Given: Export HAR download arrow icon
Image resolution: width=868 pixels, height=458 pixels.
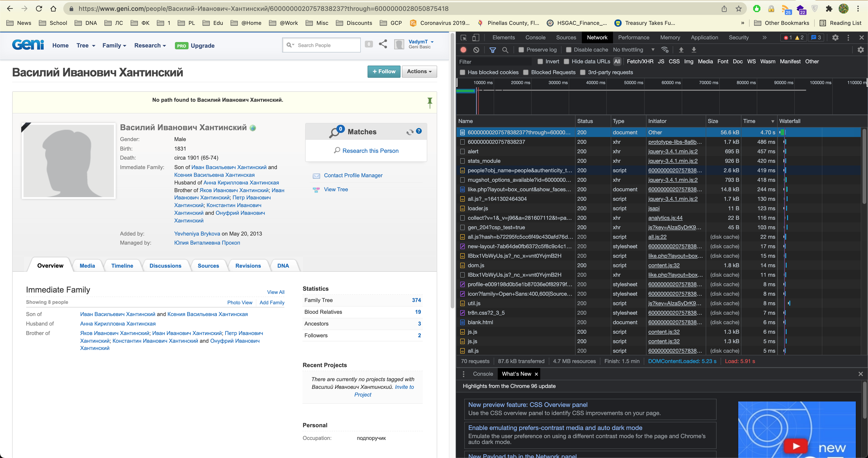Looking at the screenshot, I should tap(694, 50).
